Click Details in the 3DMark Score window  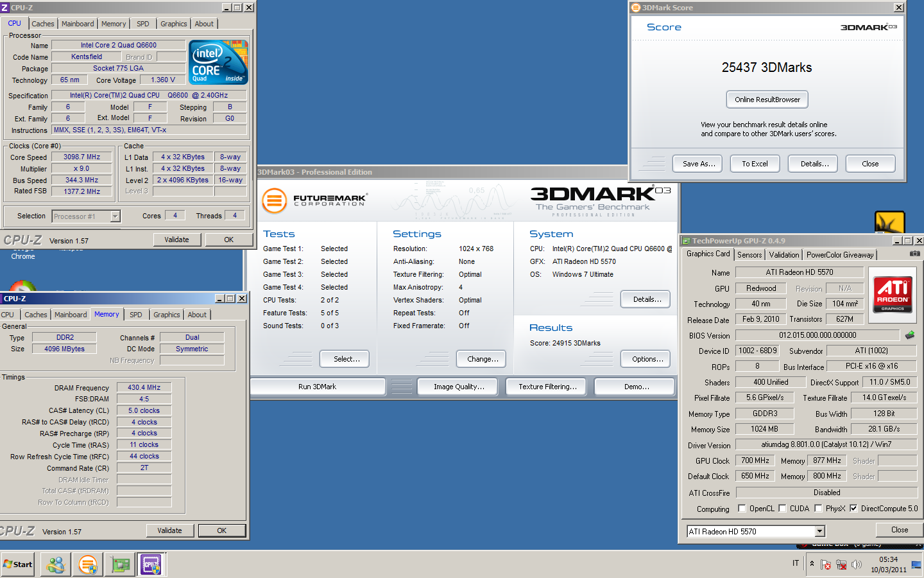(x=814, y=164)
